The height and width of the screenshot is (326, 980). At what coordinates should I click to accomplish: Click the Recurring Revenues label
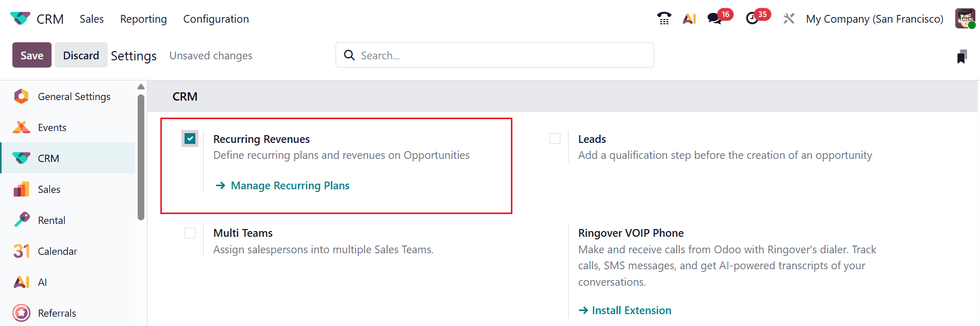261,139
